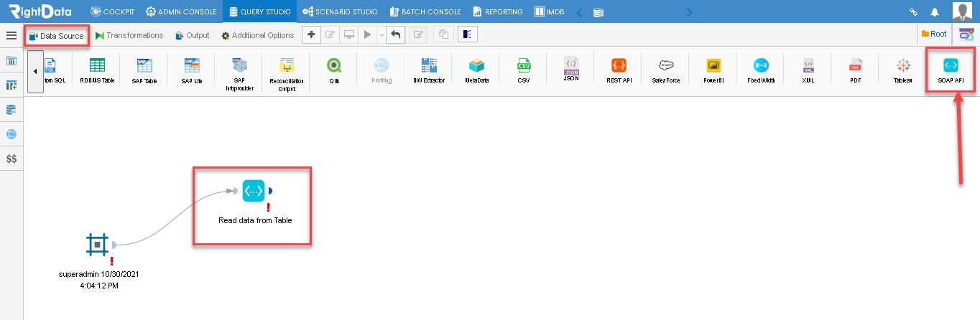Open the notifications bell
980x320 pixels.
click(935, 12)
